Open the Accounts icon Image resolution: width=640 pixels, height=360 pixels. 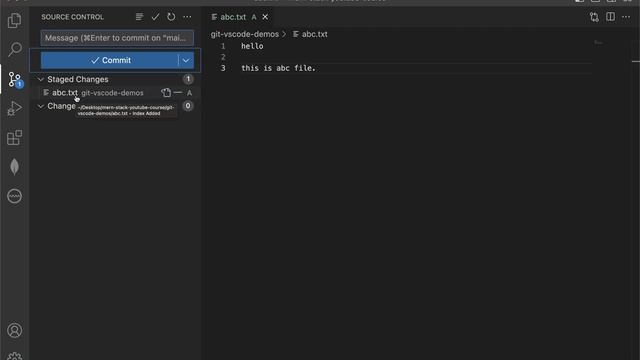pos(15,330)
